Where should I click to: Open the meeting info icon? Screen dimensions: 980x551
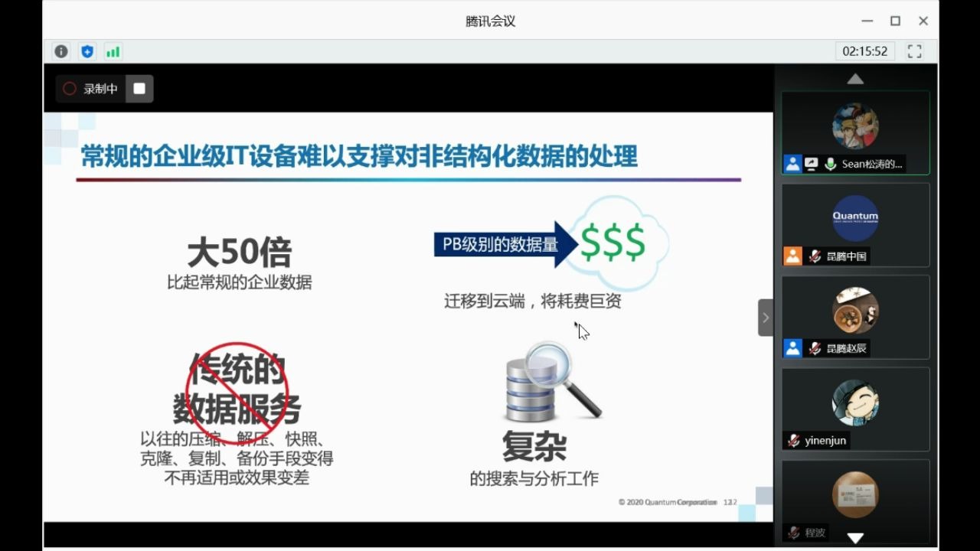tap(60, 51)
